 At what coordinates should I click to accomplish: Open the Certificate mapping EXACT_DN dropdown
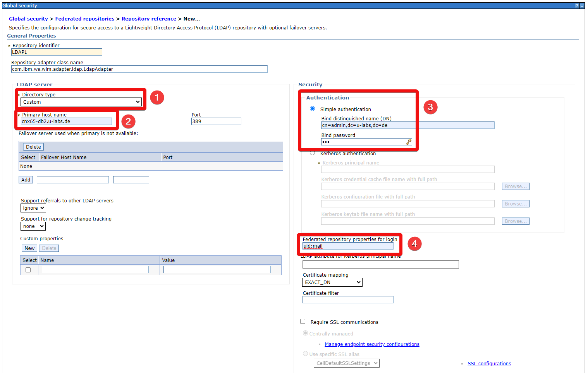pyautogui.click(x=332, y=282)
